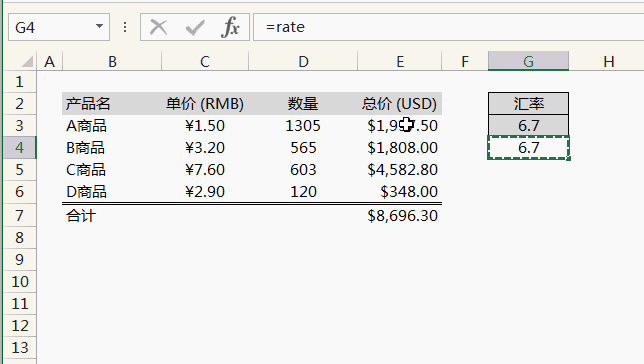Select all cells using corner triangle

(27, 62)
